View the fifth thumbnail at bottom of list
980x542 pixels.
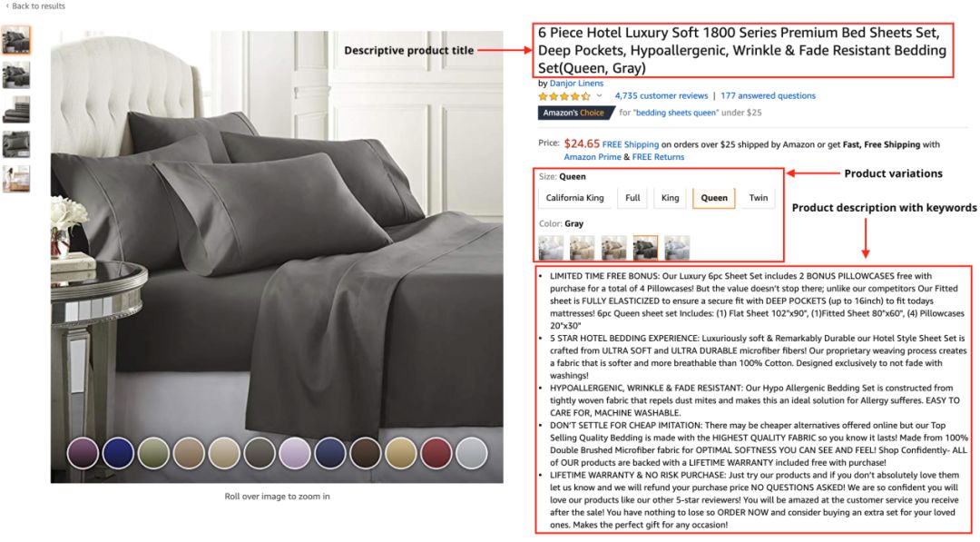coord(16,179)
